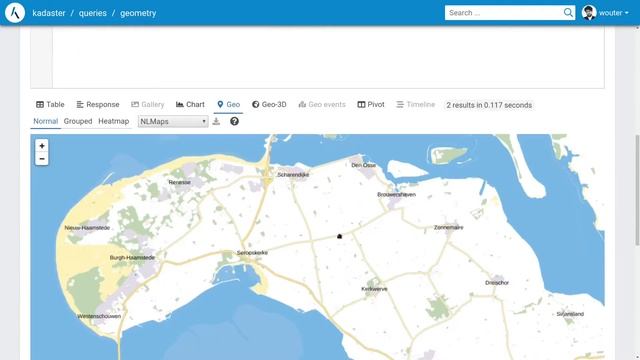Download the map results icon
The image size is (640, 360).
tap(216, 121)
